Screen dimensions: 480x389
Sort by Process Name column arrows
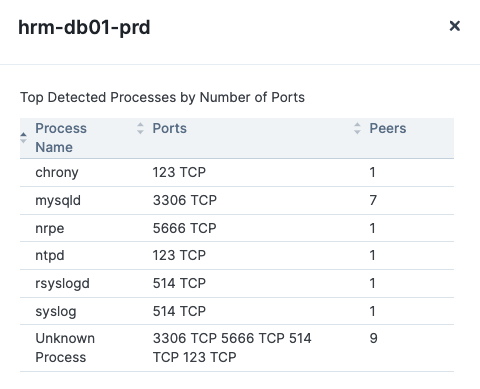pos(23,138)
